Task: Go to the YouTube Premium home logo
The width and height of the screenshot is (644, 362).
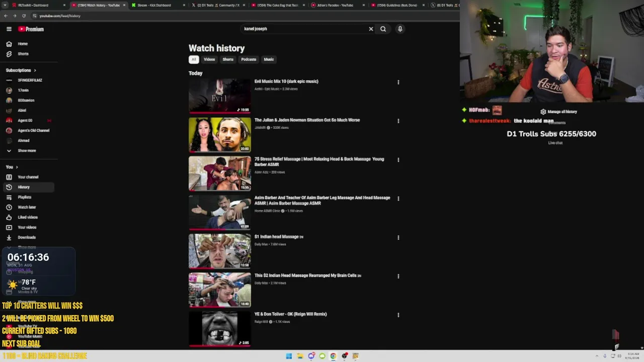Action: click(x=31, y=29)
